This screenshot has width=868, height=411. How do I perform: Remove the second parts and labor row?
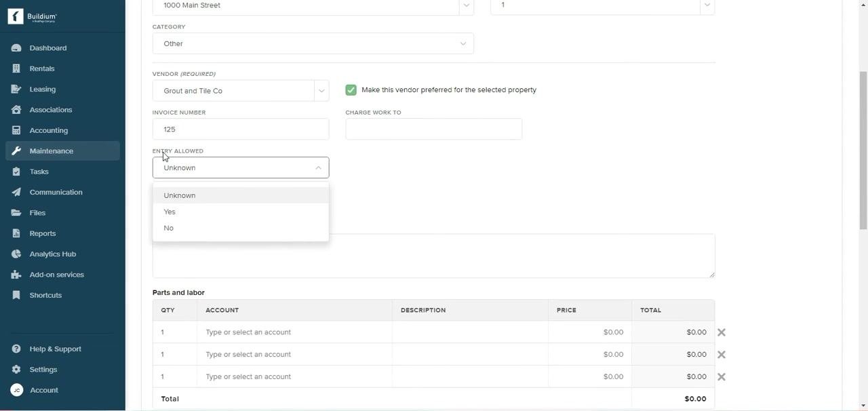pyautogui.click(x=722, y=355)
